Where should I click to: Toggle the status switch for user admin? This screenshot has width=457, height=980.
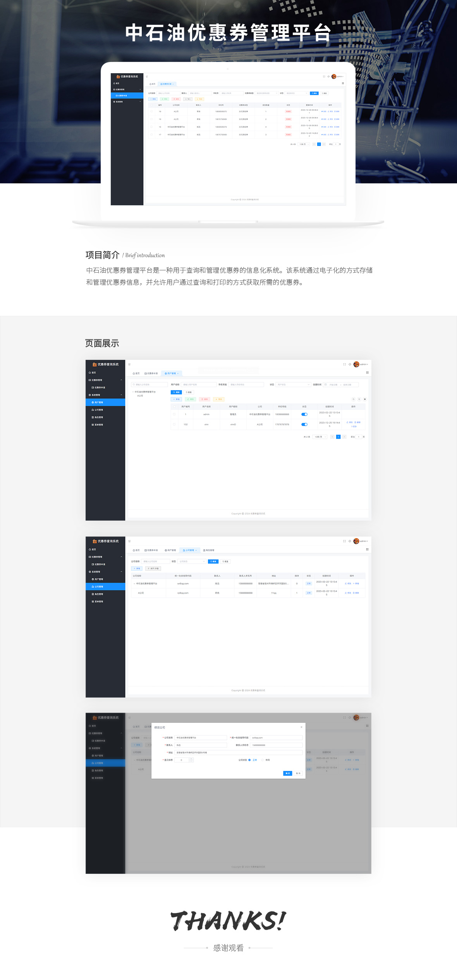point(304,414)
